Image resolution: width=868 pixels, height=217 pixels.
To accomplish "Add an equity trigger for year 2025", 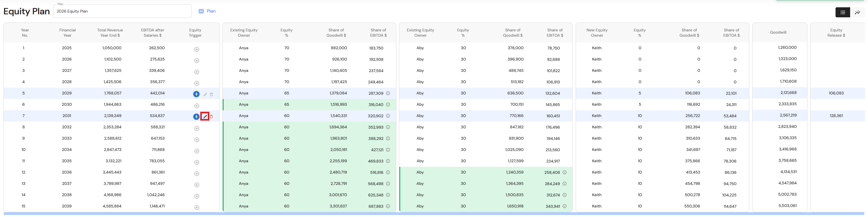I will pyautogui.click(x=197, y=49).
